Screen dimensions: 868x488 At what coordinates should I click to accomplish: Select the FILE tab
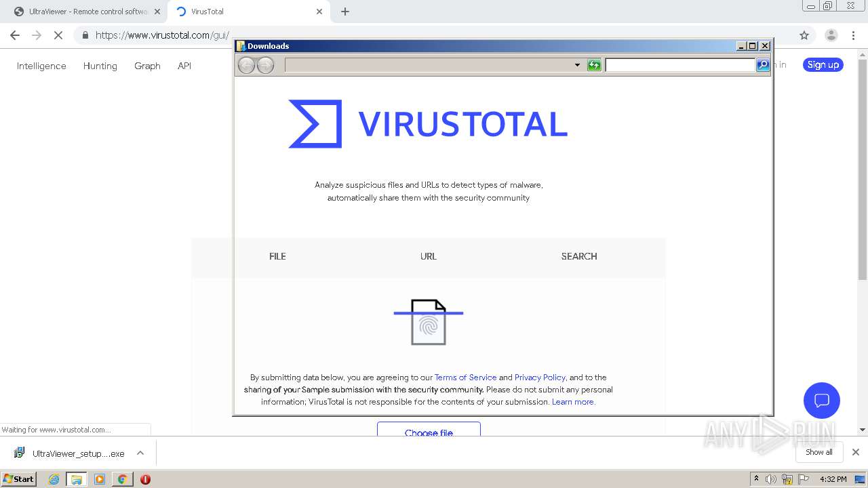pyautogui.click(x=277, y=256)
